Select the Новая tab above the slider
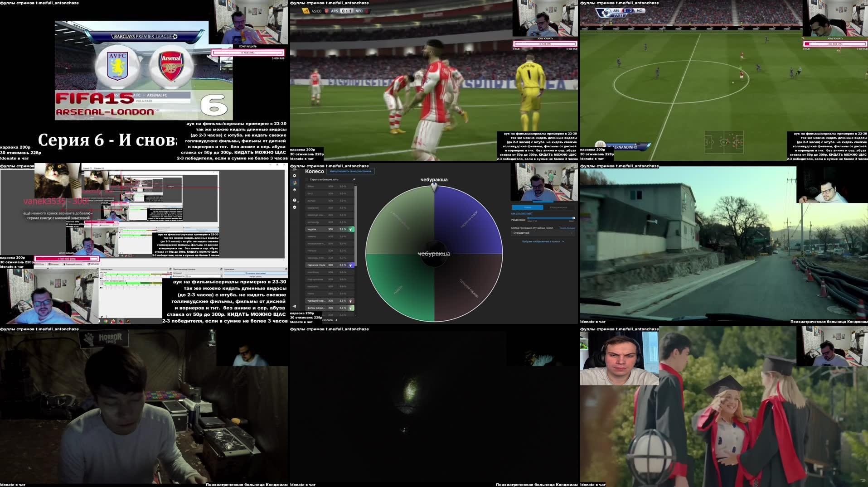Image resolution: width=868 pixels, height=487 pixels. tap(528, 207)
